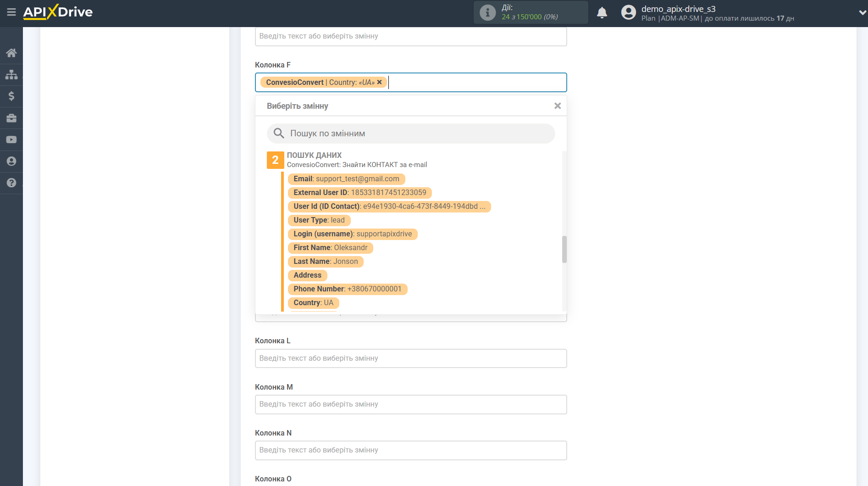This screenshot has height=486, width=868.
Task: Click the Колонка L input field
Action: (411, 358)
